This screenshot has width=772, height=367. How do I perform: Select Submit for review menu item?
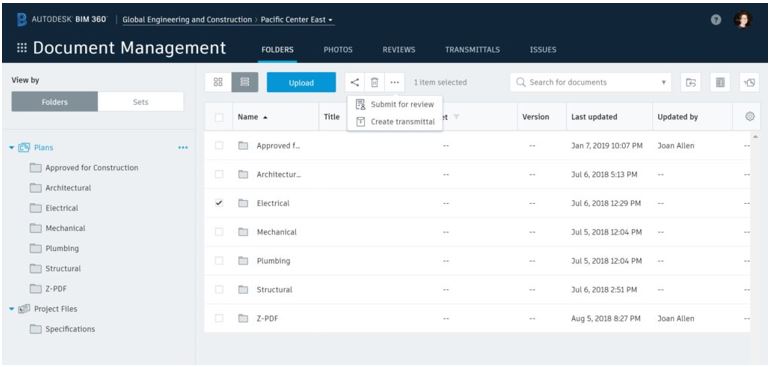pos(395,104)
